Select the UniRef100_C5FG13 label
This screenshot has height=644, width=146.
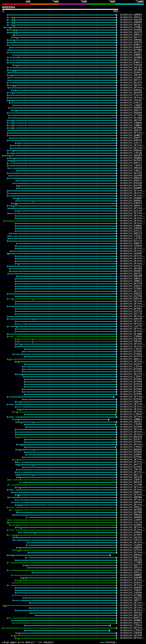click(131, 540)
